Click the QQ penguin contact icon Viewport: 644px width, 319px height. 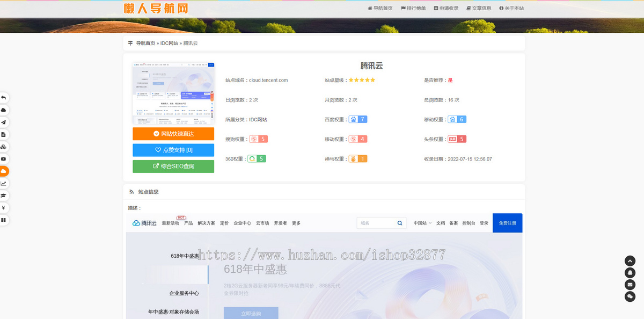[x=630, y=273]
